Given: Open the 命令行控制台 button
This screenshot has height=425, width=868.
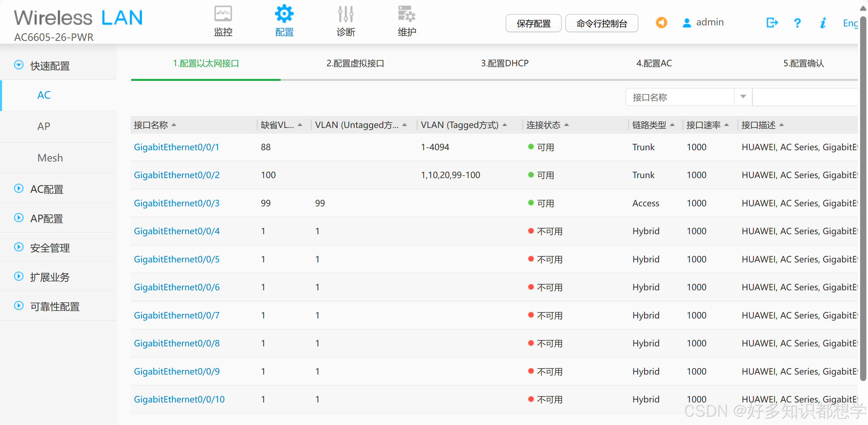Looking at the screenshot, I should click(x=602, y=23).
